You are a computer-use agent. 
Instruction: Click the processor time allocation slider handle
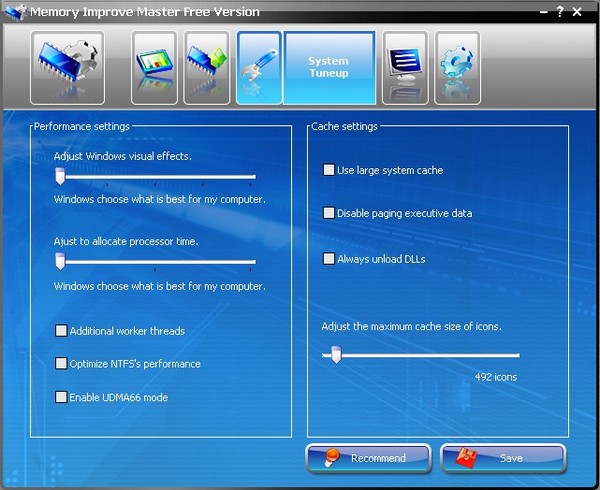pyautogui.click(x=60, y=262)
